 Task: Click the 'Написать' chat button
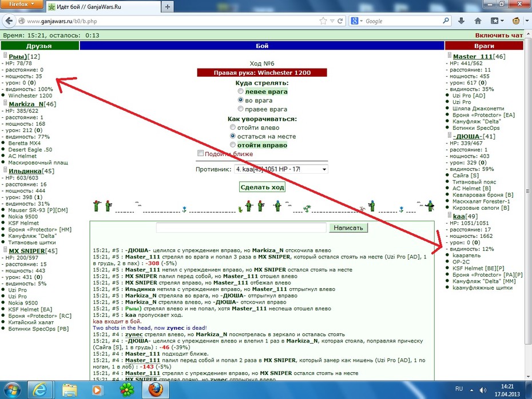[348, 228]
